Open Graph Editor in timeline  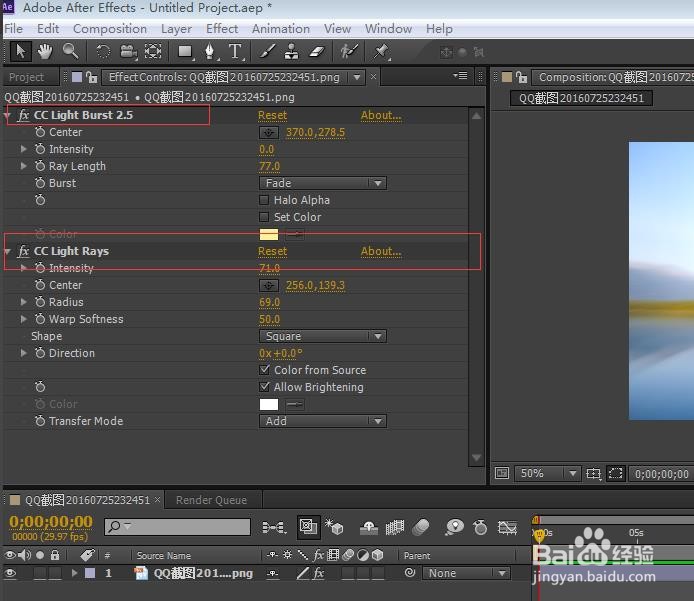click(x=507, y=527)
